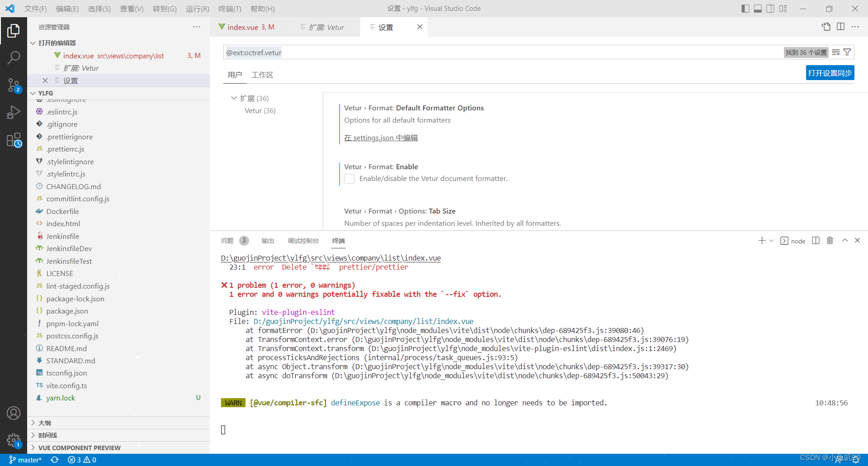Kill the active node terminal with trash icon
The width and height of the screenshot is (868, 466).
click(830, 240)
